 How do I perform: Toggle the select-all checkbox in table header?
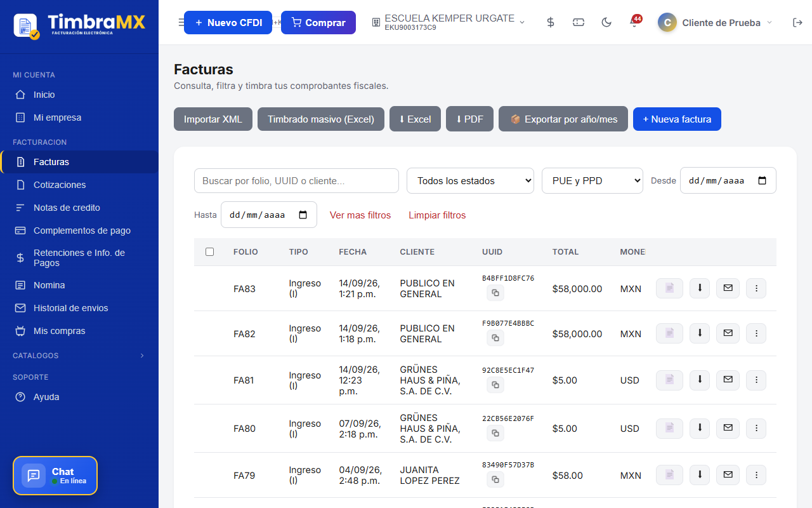point(210,252)
